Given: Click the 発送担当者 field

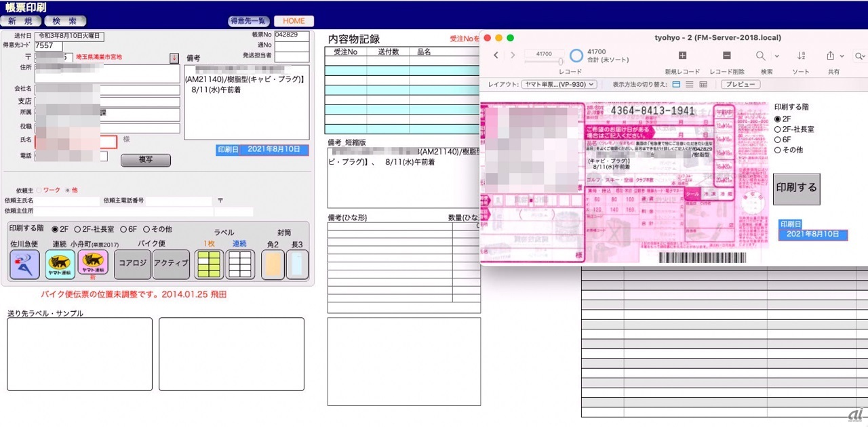Looking at the screenshot, I should coord(292,57).
